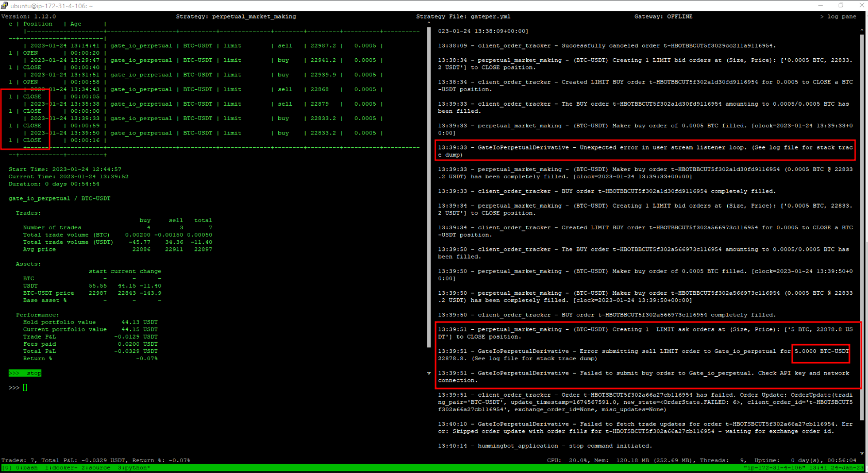Screen dimensions: 868x473
Task: Click the log pane scrollbar thumb
Action: (862, 227)
